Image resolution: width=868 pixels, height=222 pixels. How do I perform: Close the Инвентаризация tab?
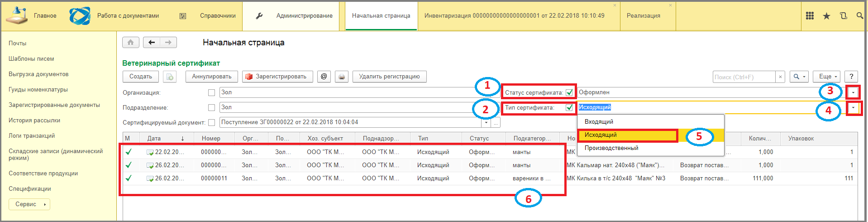click(615, 5)
